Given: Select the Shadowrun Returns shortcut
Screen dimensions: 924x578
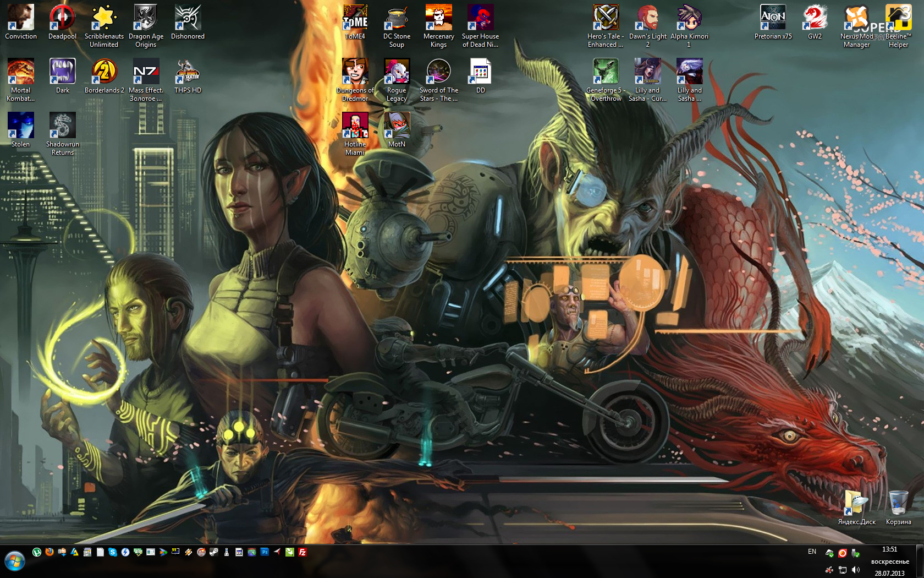Looking at the screenshot, I should coord(63,134).
